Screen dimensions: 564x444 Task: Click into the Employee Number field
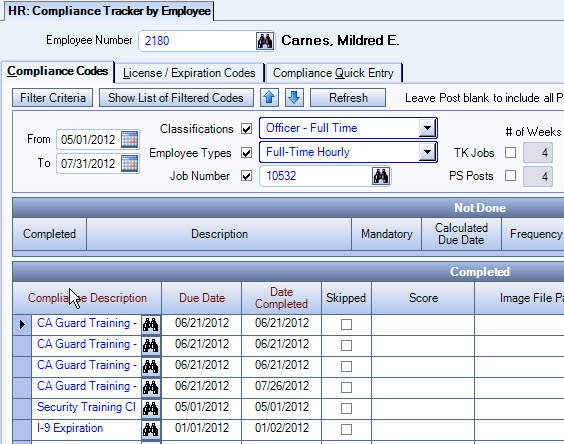pos(197,41)
